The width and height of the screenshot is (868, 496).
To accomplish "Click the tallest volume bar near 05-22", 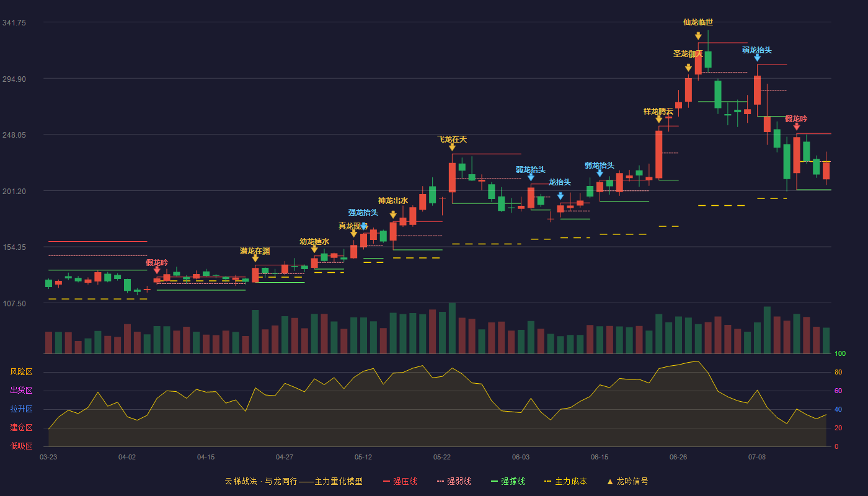I will 452,328.
